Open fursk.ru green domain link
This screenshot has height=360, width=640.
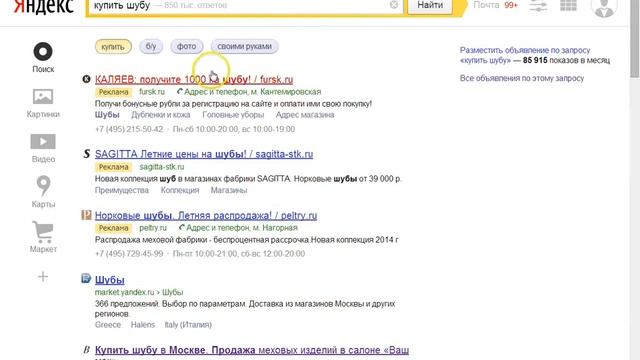152,92
